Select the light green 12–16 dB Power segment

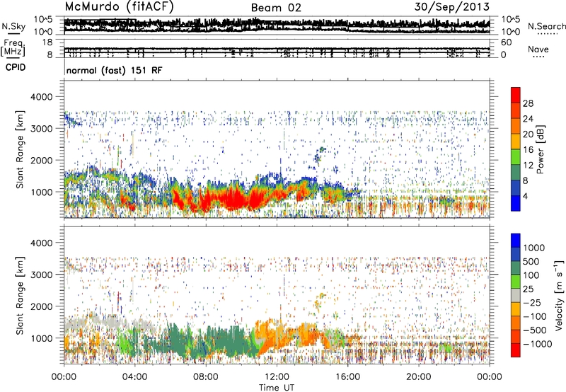pyautogui.click(x=516, y=157)
